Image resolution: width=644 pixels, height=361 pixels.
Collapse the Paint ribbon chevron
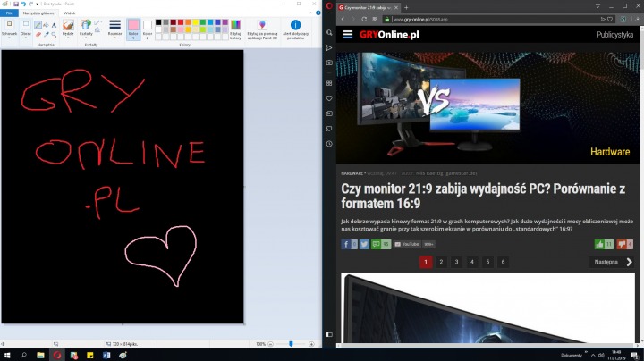pos(311,13)
